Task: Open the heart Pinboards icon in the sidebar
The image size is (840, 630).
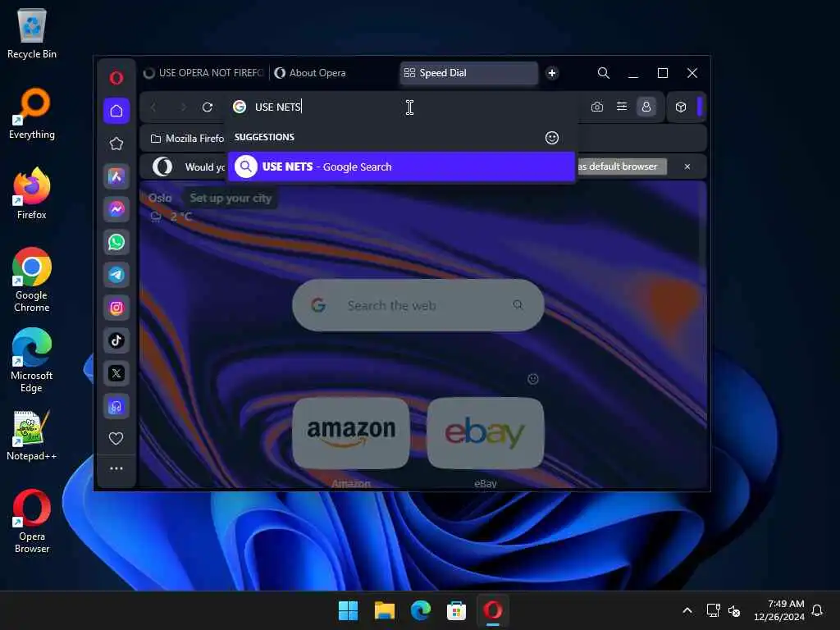Action: coord(116,438)
